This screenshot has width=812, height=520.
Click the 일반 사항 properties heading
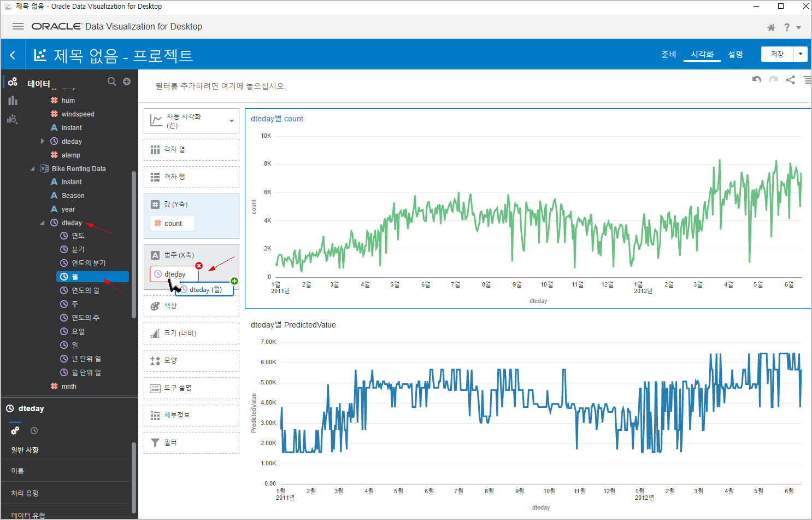point(25,450)
